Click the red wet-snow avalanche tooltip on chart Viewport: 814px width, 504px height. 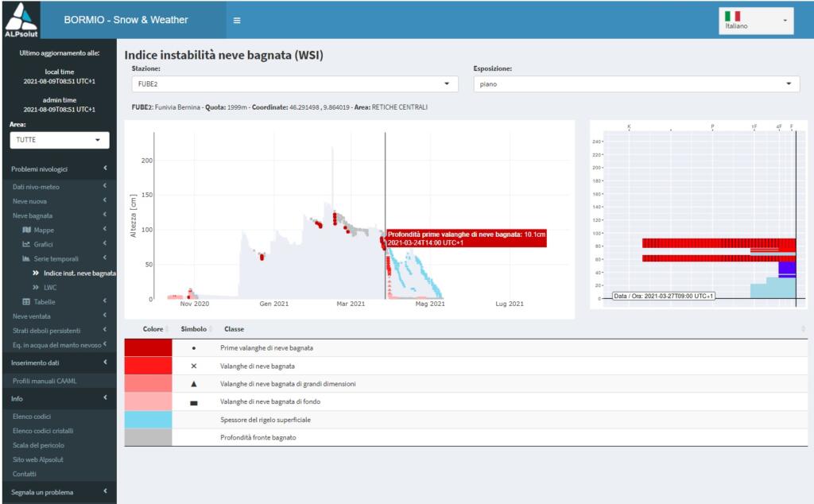coord(466,238)
